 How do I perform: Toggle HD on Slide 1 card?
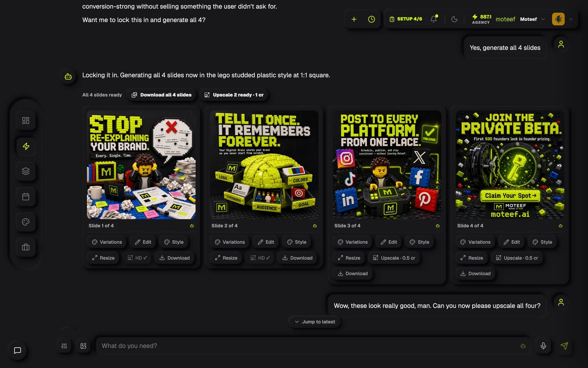[x=137, y=258]
